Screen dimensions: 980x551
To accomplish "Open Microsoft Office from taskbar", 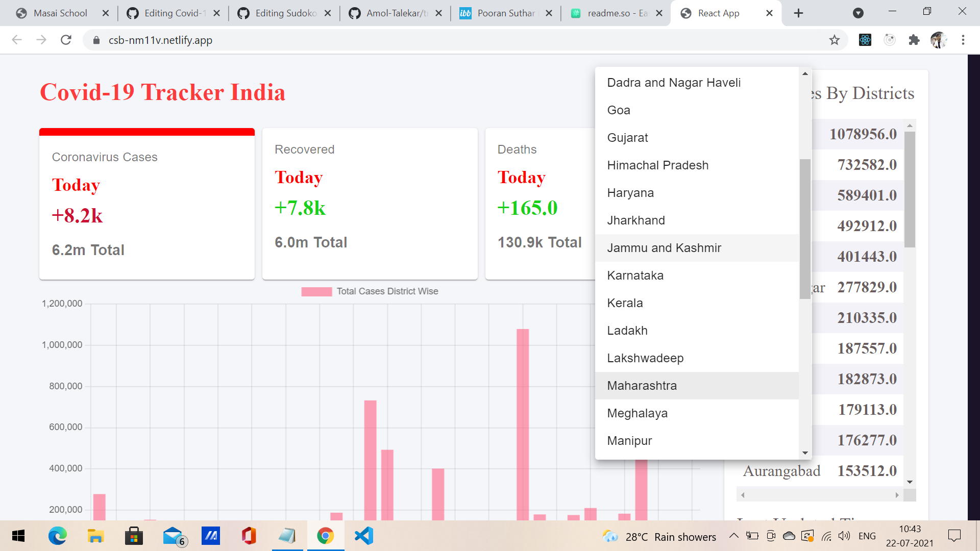I will point(249,536).
